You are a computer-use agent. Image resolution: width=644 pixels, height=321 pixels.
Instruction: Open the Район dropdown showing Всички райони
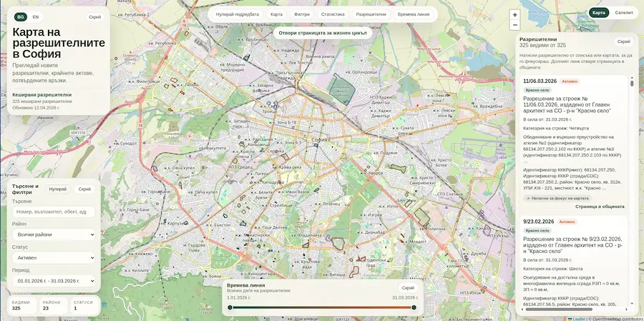(54, 234)
